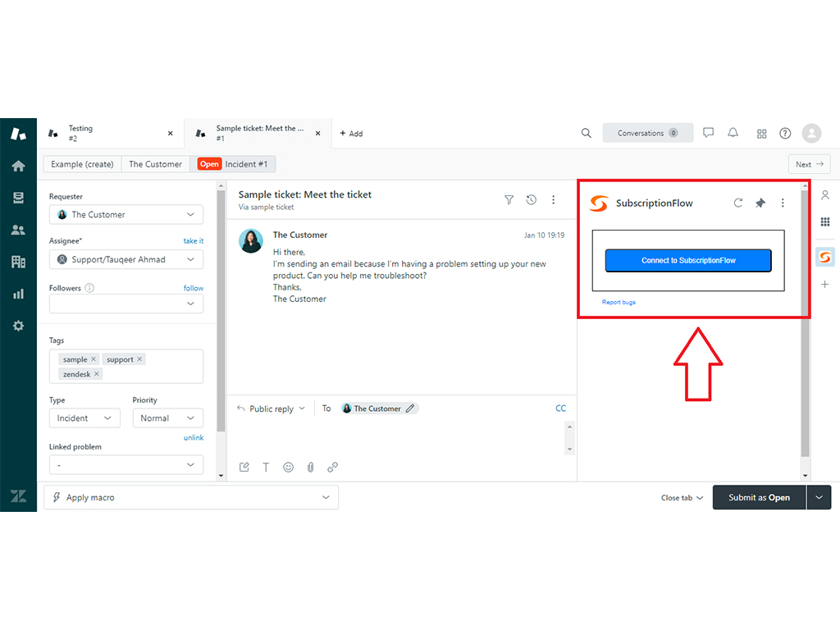Select The Customer breadcrumb tab
Viewport: 840px width, 630px height.
[x=155, y=164]
